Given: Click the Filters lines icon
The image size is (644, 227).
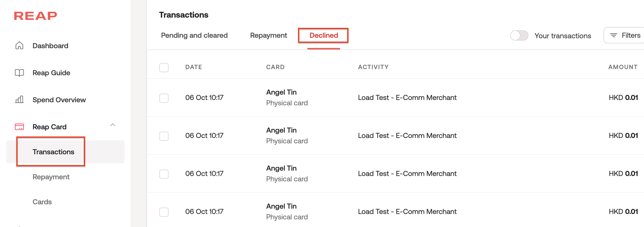Looking at the screenshot, I should (614, 35).
